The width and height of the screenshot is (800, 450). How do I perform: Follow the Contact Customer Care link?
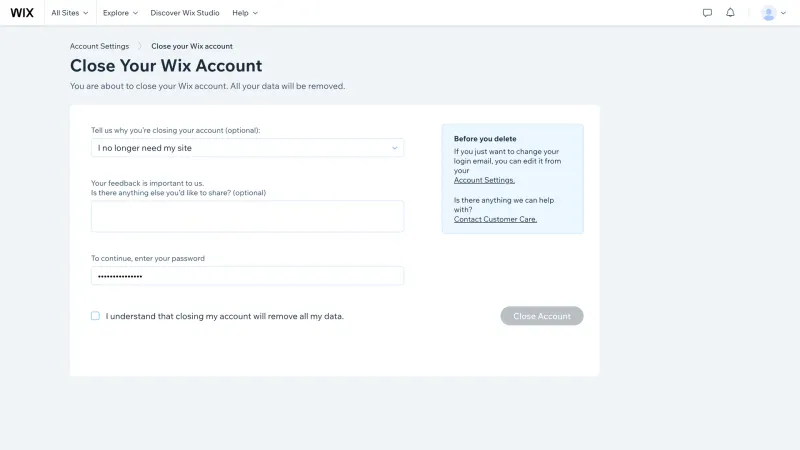point(495,219)
